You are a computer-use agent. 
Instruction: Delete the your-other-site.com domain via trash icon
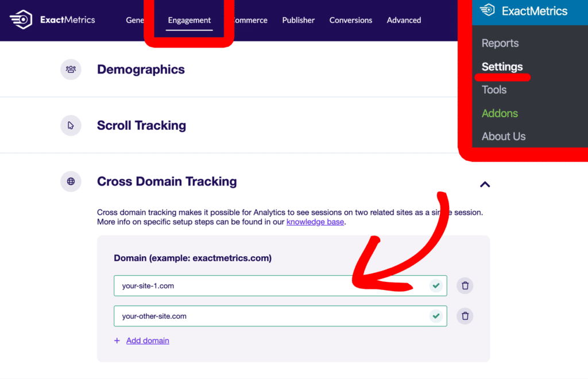click(x=465, y=316)
